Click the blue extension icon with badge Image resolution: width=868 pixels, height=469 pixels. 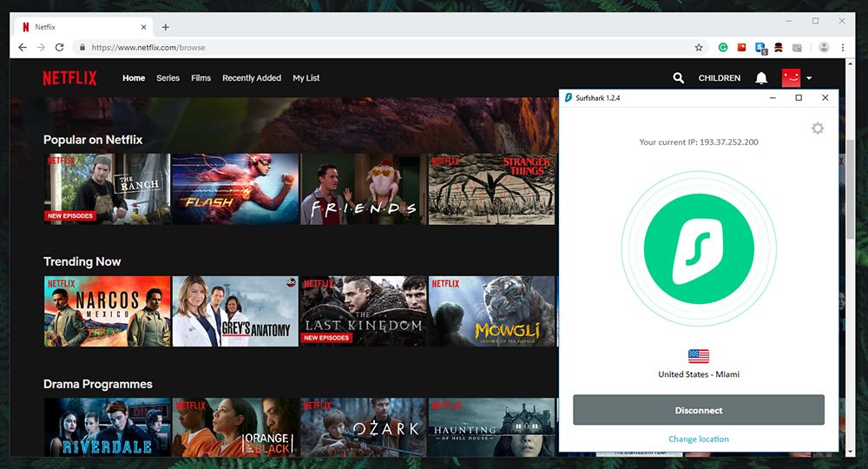coord(760,48)
